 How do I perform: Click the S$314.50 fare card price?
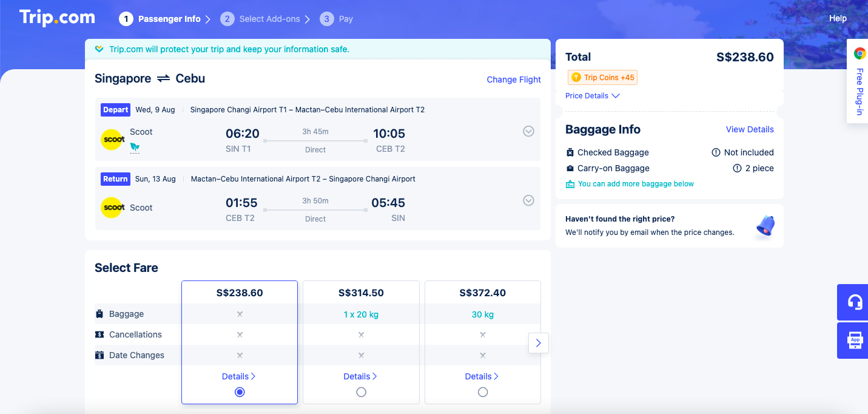click(361, 293)
